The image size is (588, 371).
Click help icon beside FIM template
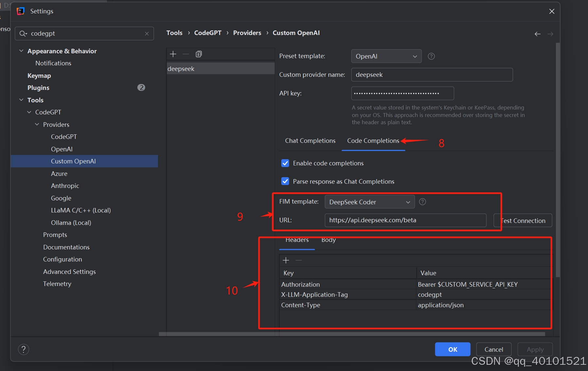(x=423, y=202)
